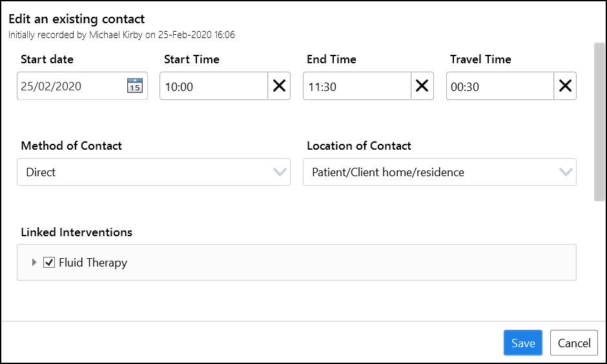Viewport: 607px width, 364px height.
Task: Uncheck the Fluid Therapy checkbox
Action: coord(49,263)
